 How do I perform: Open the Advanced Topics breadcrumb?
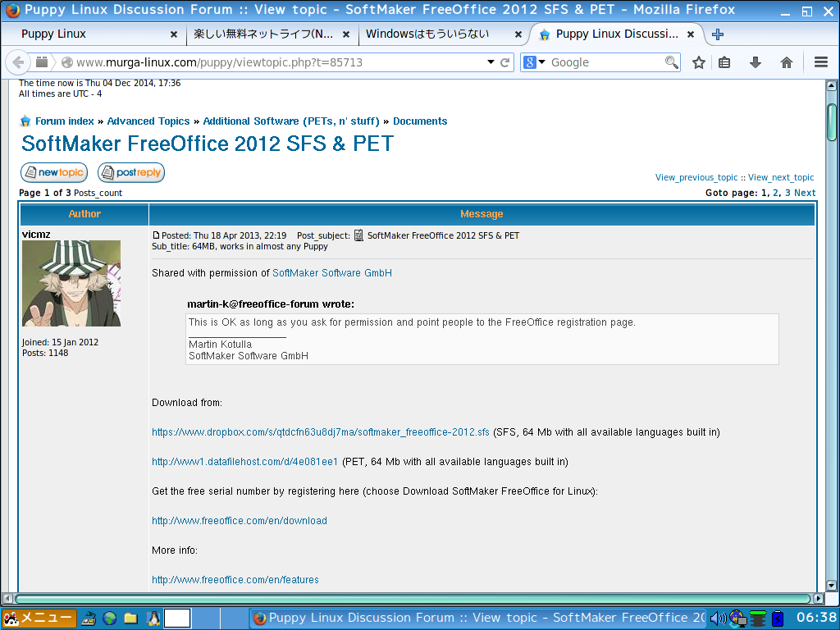point(148,121)
